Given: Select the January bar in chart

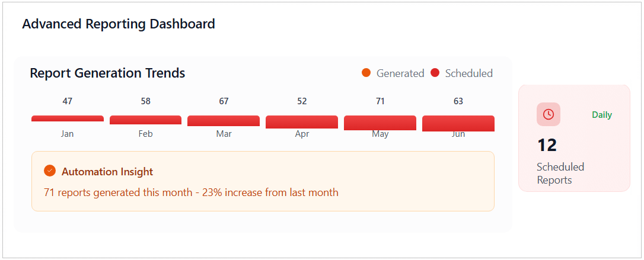Looking at the screenshot, I should pyautogui.click(x=68, y=118).
